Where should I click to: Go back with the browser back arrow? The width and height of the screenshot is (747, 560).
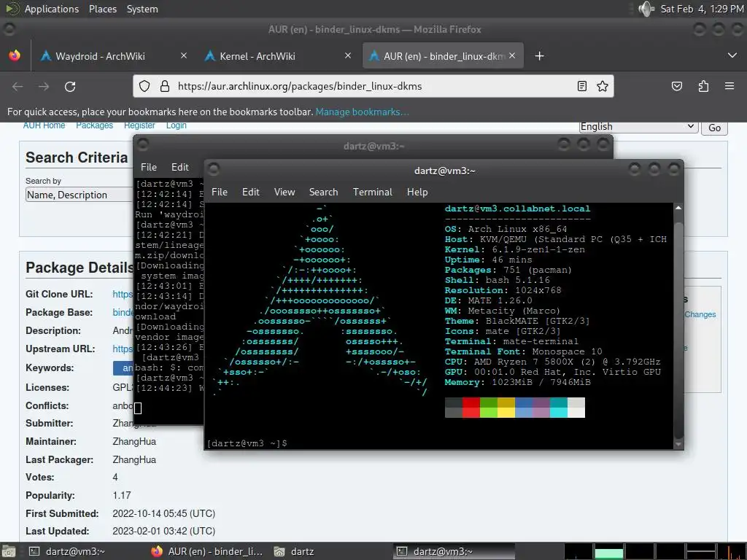click(18, 87)
